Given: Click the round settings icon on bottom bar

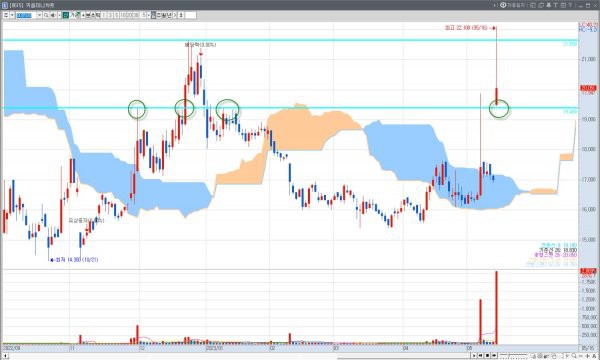Looking at the screenshot, I should (540, 355).
